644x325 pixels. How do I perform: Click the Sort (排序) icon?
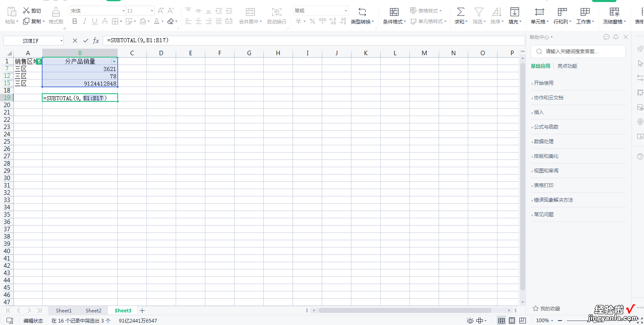497,12
